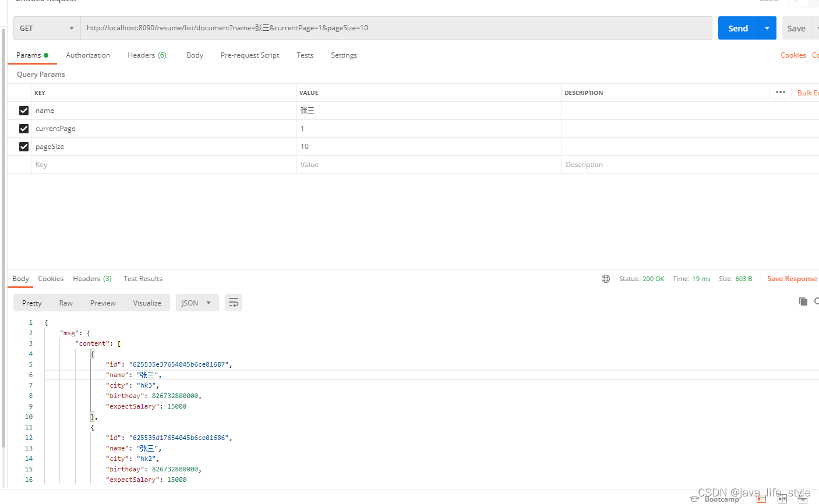The width and height of the screenshot is (819, 504).
Task: Switch to the Test Results tab
Action: point(143,279)
